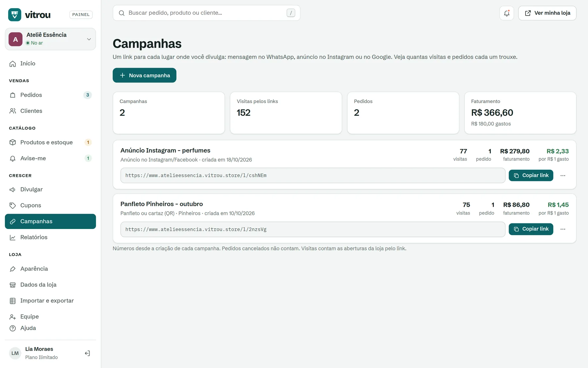Click the Faturamento R$ 366,60 card
588x368 pixels.
point(520,113)
